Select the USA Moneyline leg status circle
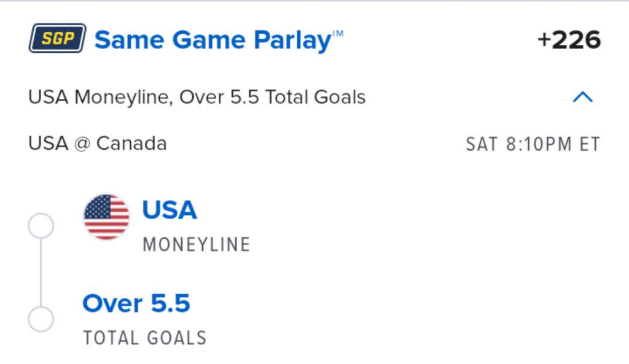The width and height of the screenshot is (629, 364). point(41,227)
